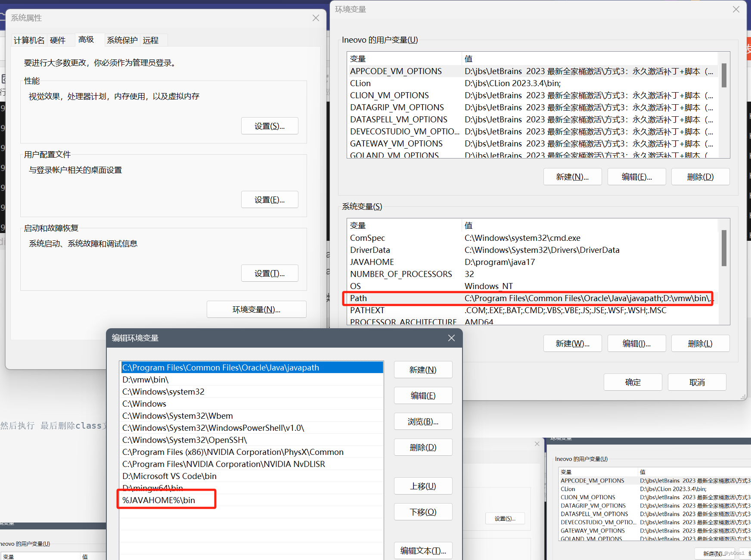
Task: Click 设置(S) in small background window
Action: pos(505,518)
